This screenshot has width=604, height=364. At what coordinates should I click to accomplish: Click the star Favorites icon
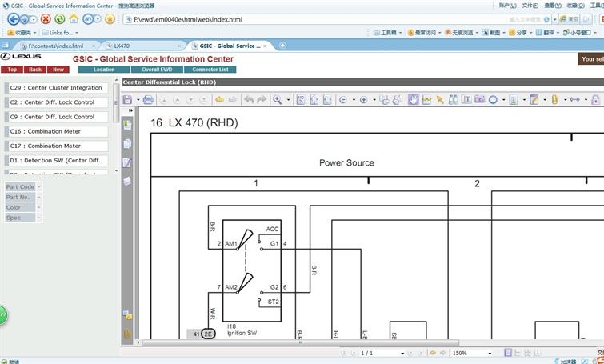110,19
